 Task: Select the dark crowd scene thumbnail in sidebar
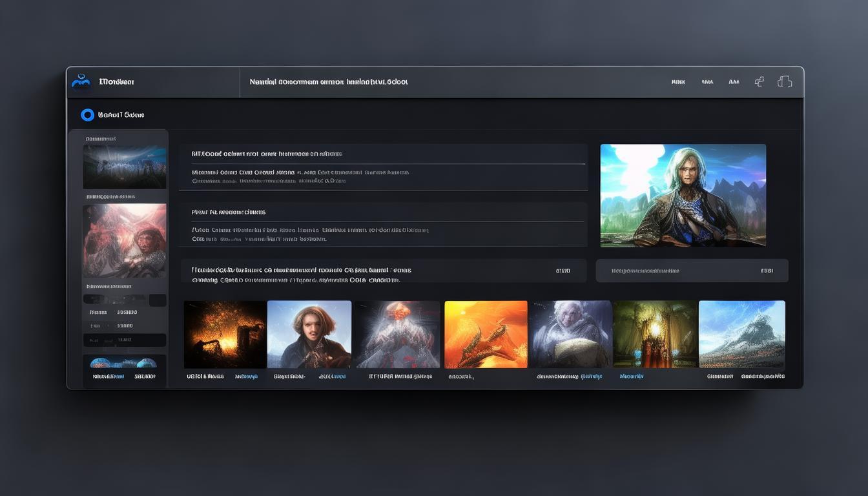click(x=124, y=167)
